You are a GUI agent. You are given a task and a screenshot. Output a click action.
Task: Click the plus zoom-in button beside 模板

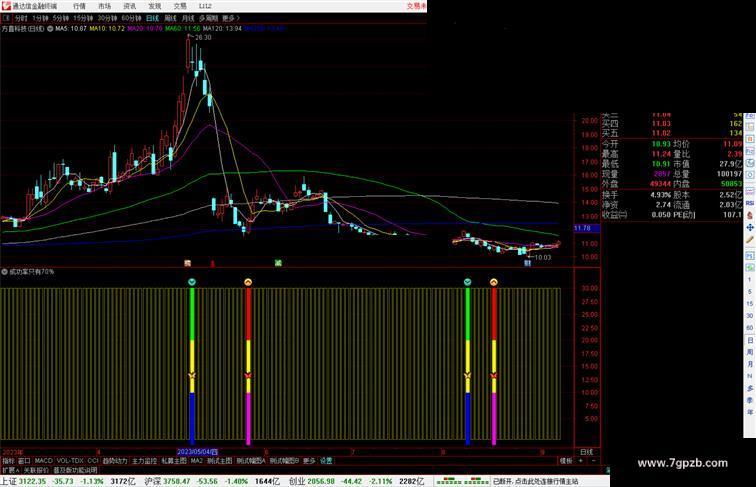[580, 461]
